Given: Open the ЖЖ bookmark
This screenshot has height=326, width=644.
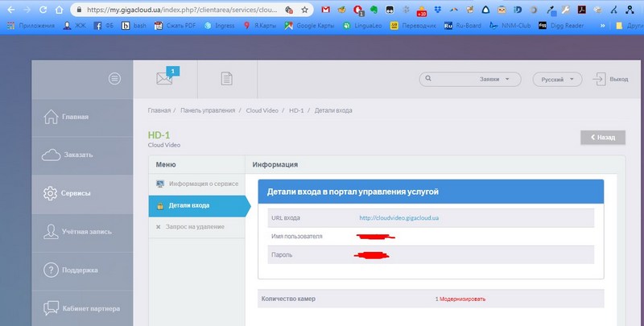Looking at the screenshot, I should [x=74, y=26].
